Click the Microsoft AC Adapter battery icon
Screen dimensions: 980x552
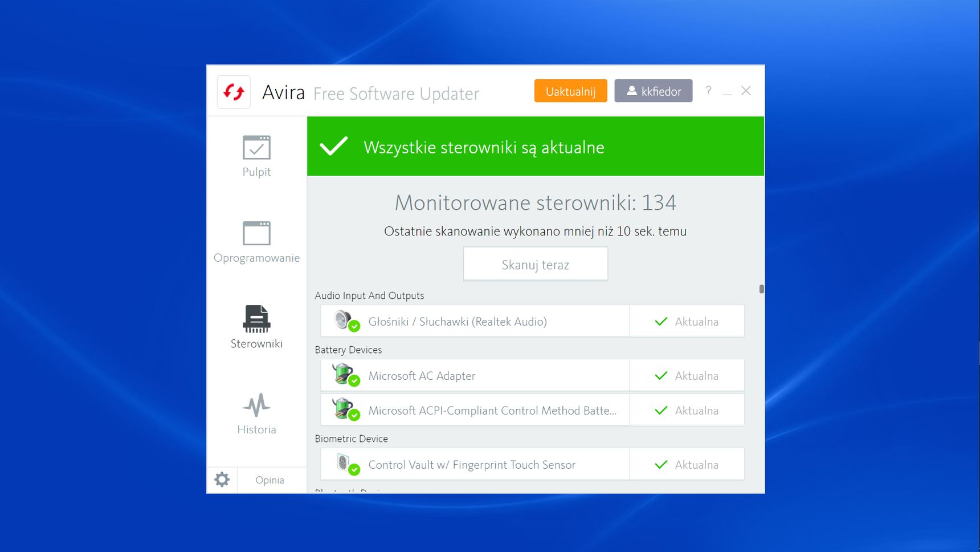[x=346, y=375]
